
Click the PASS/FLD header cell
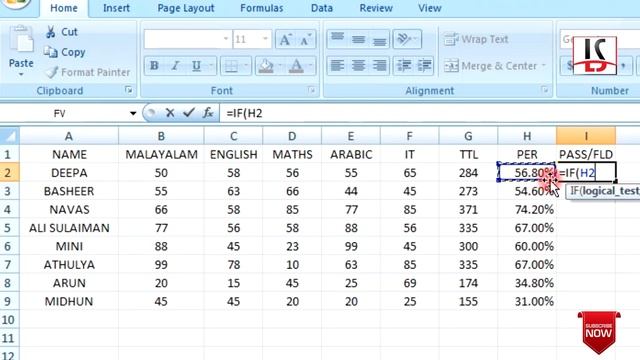[x=586, y=154]
